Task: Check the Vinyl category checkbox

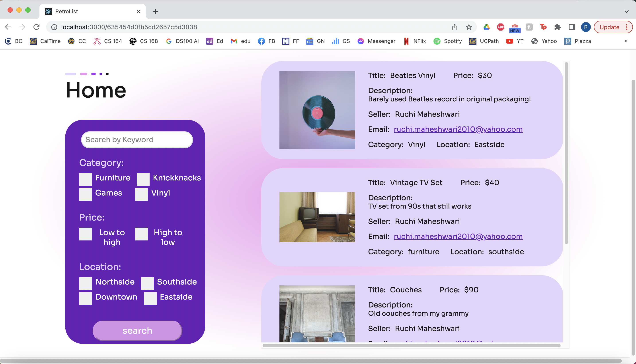Action: click(141, 194)
